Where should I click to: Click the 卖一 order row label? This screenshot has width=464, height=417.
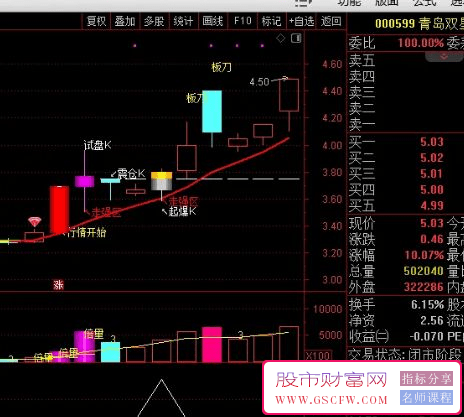pyautogui.click(x=362, y=125)
